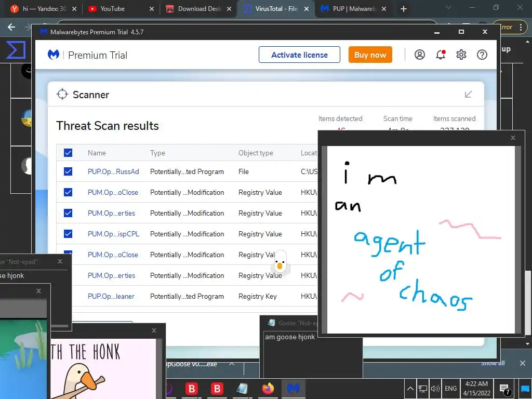Viewport: 532px width, 399px height.
Task: Open browser three-dot menu
Action: [x=521, y=27]
